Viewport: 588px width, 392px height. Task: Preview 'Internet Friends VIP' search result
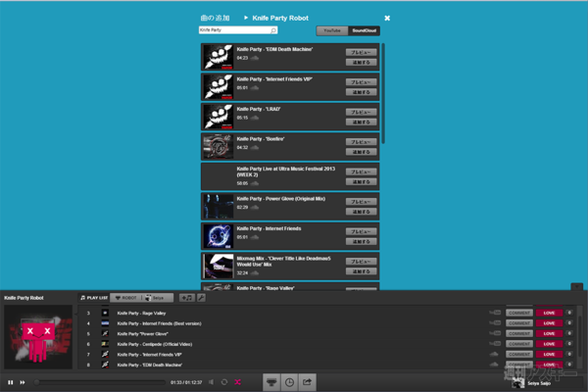(361, 82)
